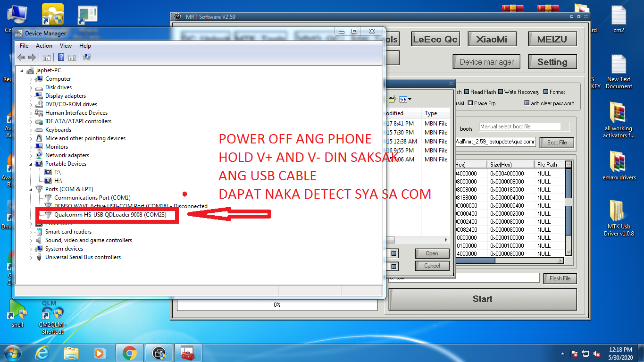Expand the Keyboards category
Screen dimensions: 644x362
(x=32, y=130)
